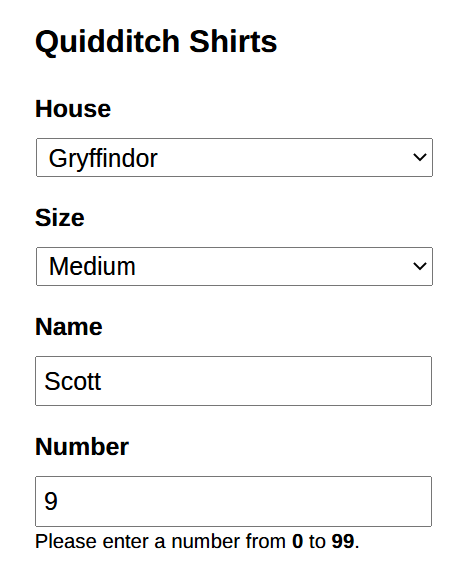Click empty area inside the Number text box
Viewport: 469px width, 585px height.
click(243, 501)
